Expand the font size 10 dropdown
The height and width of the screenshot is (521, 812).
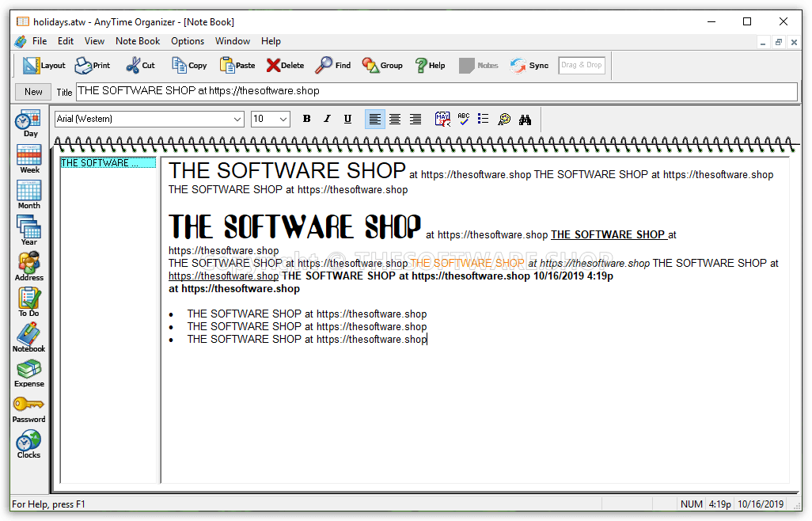coord(283,119)
